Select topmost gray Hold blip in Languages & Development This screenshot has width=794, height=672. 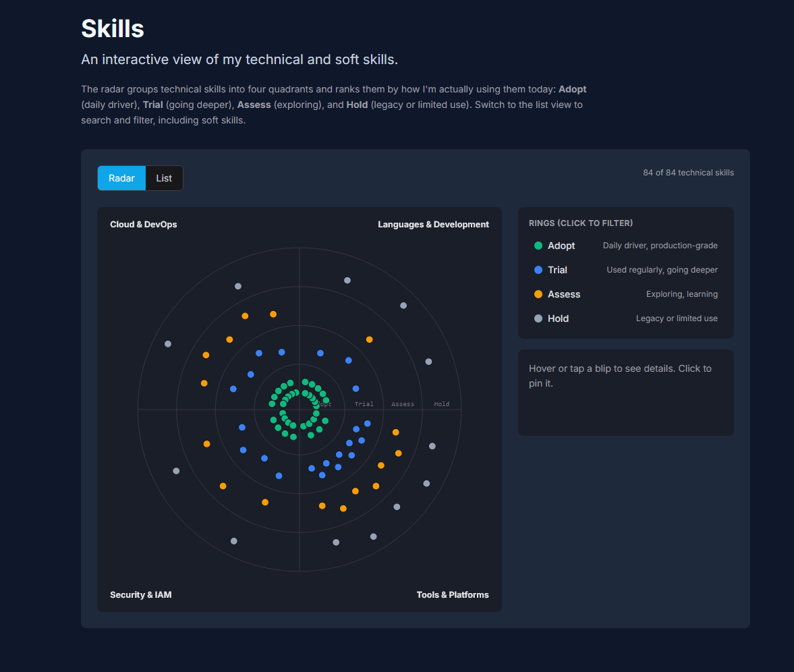click(x=347, y=281)
